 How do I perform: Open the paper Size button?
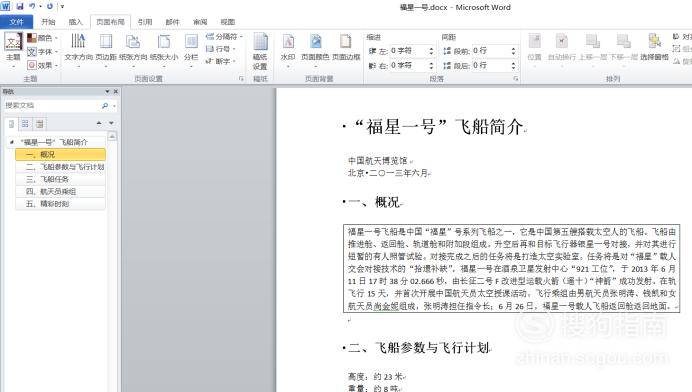[164, 50]
